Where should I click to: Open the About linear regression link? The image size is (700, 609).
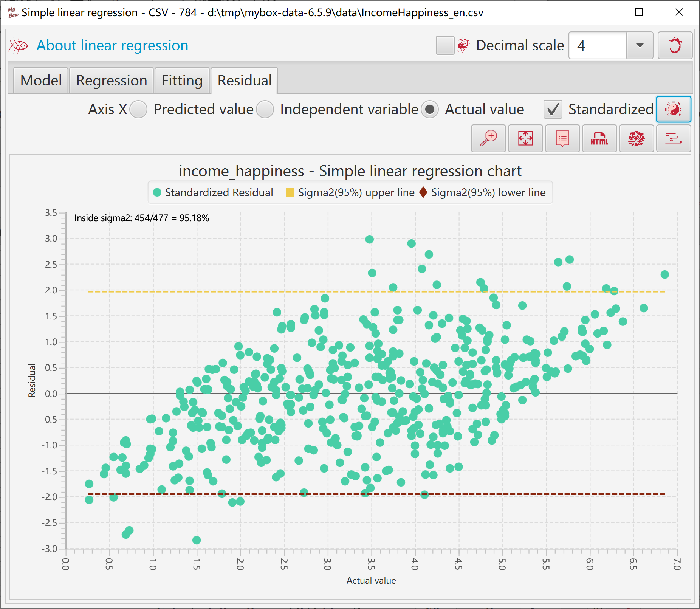(112, 45)
